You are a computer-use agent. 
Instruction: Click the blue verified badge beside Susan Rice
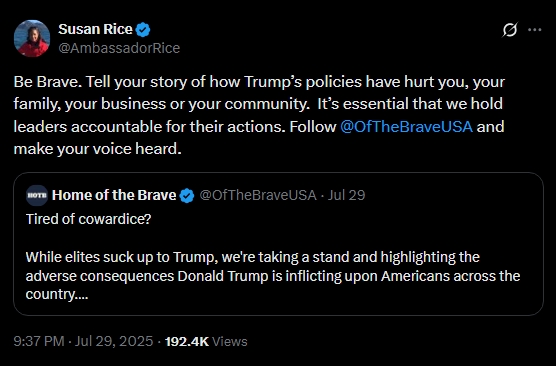pyautogui.click(x=143, y=30)
